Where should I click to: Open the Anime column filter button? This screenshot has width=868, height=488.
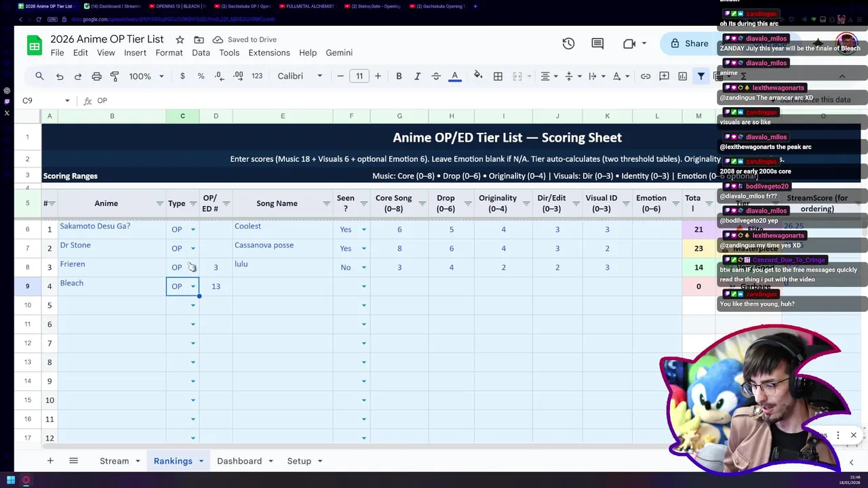click(159, 203)
